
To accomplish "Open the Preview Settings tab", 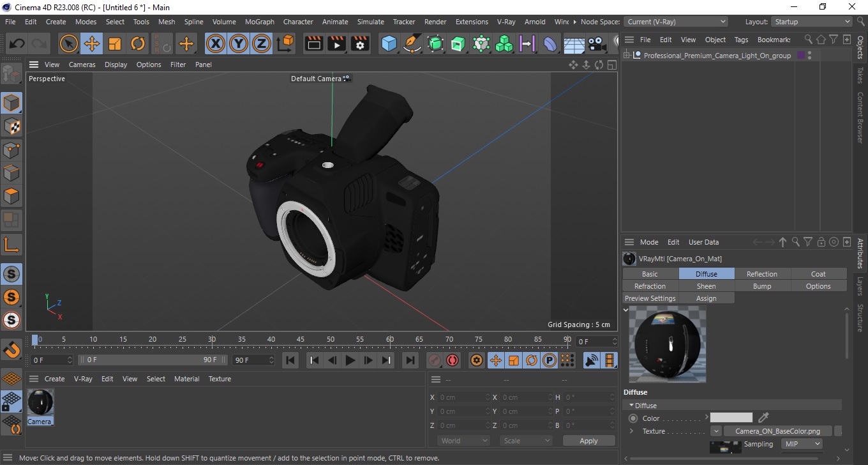I will [x=650, y=298].
